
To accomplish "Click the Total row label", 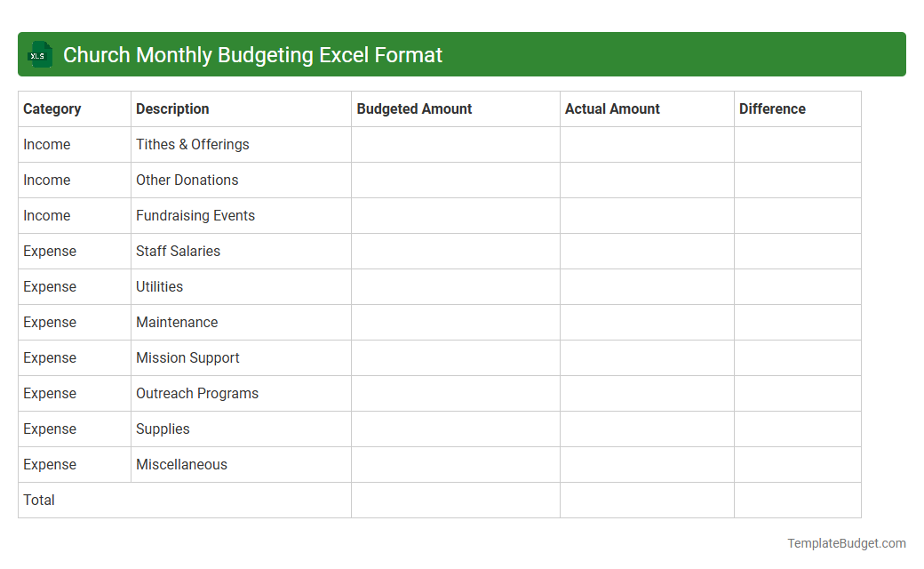I will (39, 500).
